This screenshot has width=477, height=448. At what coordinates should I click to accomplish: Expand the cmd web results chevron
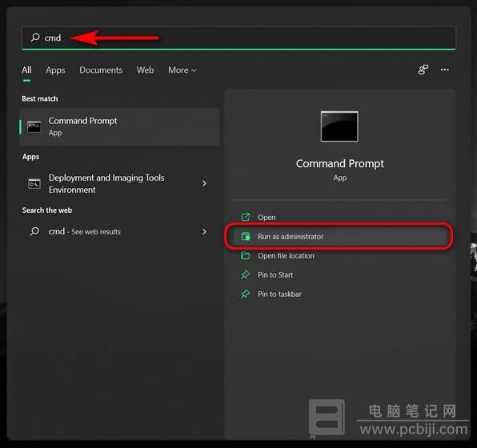(204, 231)
